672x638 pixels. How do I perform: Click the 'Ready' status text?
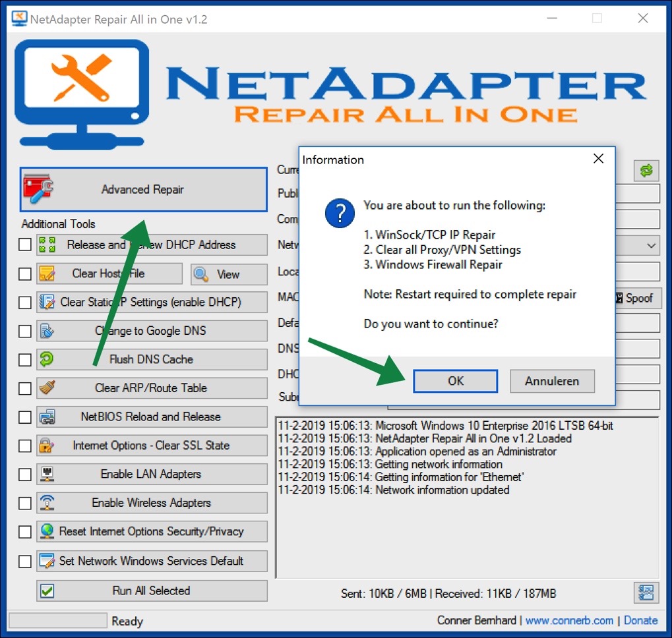pos(127,622)
